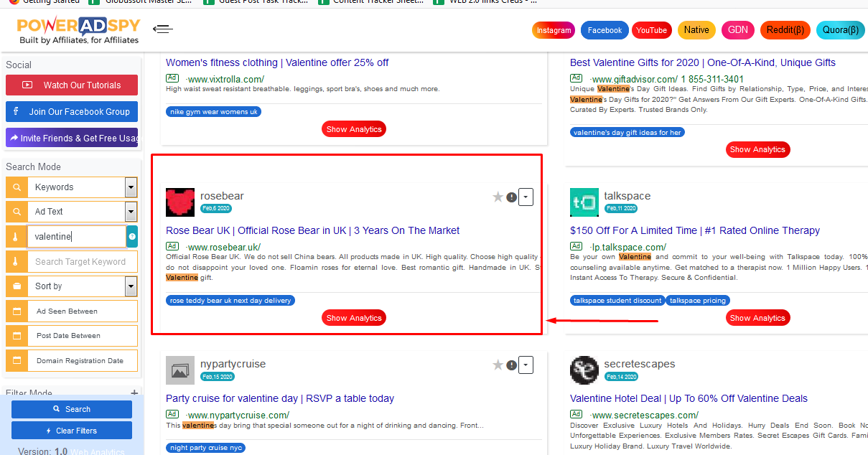The width and height of the screenshot is (868, 455).
Task: Click calendar icon beside Ad Seen Between
Action: 17,311
